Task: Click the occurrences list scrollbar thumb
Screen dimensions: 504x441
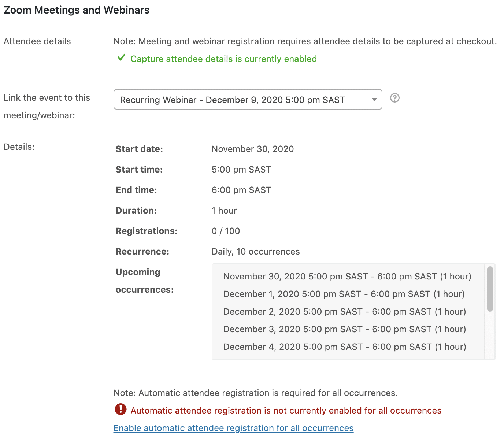Action: tap(490, 289)
